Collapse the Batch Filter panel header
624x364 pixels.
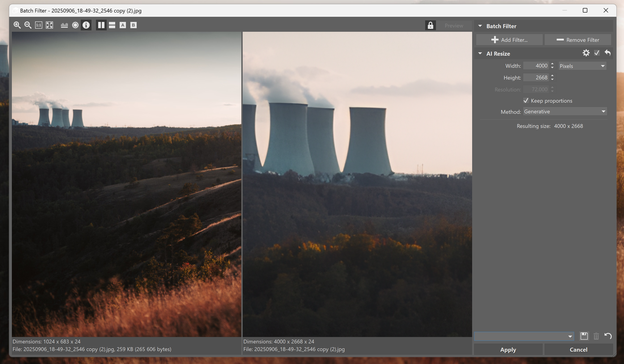[480, 26]
